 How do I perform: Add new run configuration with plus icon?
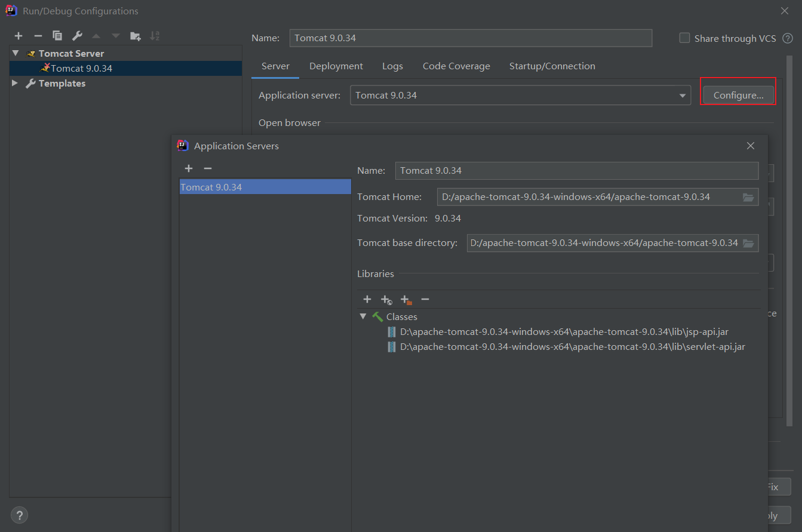(19, 36)
